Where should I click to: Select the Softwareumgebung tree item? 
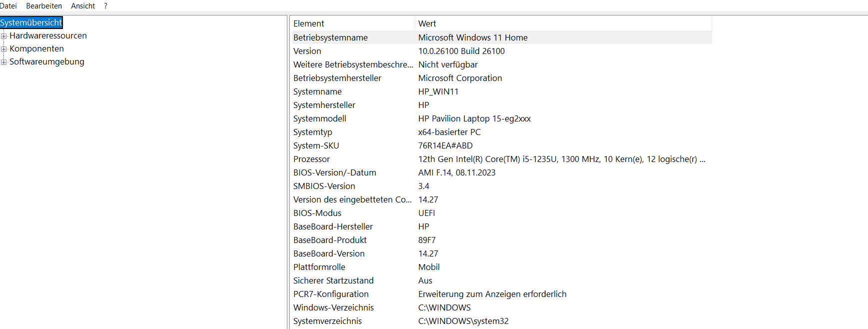46,61
